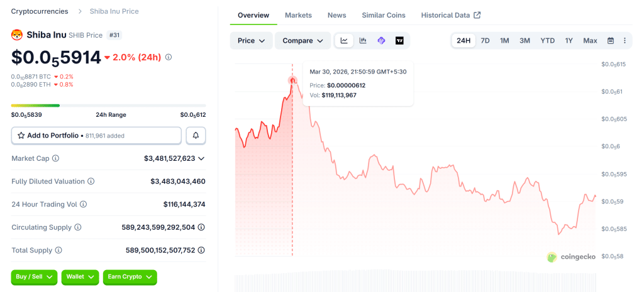
Task: Select the 1M time range
Action: (x=504, y=41)
